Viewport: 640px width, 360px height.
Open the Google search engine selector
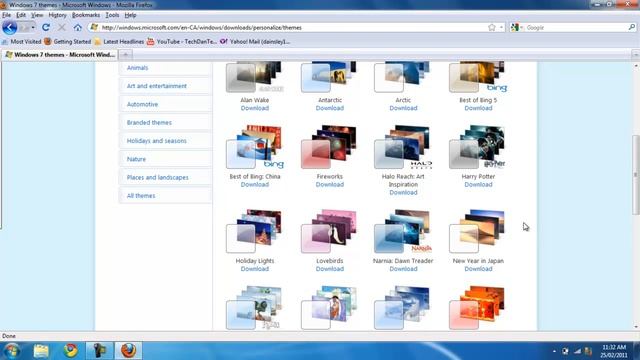pos(517,27)
